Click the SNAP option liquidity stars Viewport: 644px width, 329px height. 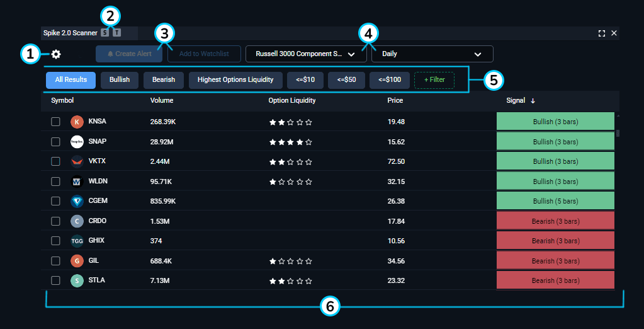pos(290,142)
